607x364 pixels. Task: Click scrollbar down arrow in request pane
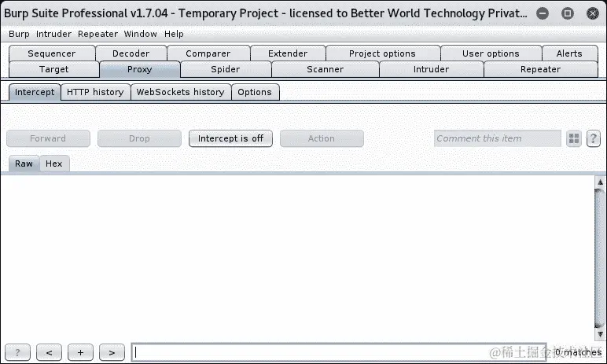click(600, 334)
